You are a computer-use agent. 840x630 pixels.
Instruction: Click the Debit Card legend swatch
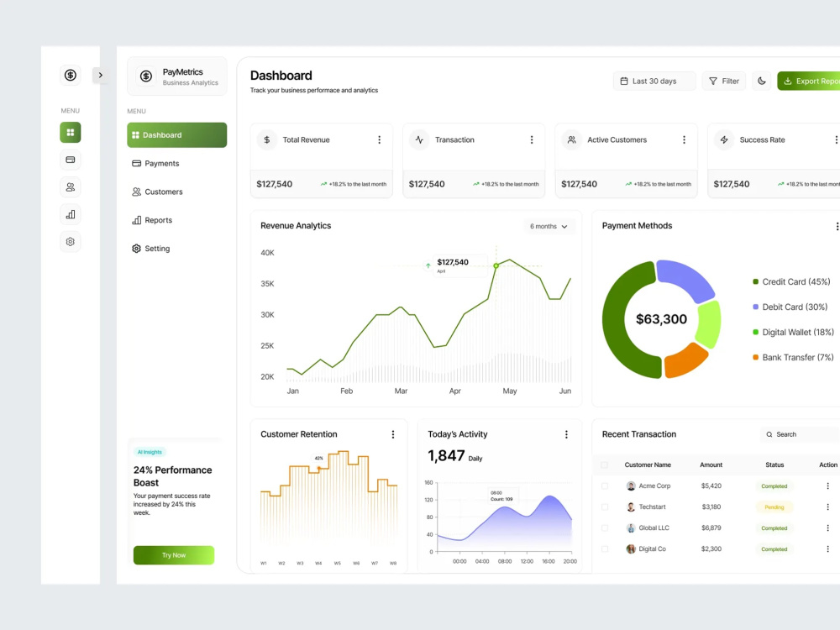point(755,307)
